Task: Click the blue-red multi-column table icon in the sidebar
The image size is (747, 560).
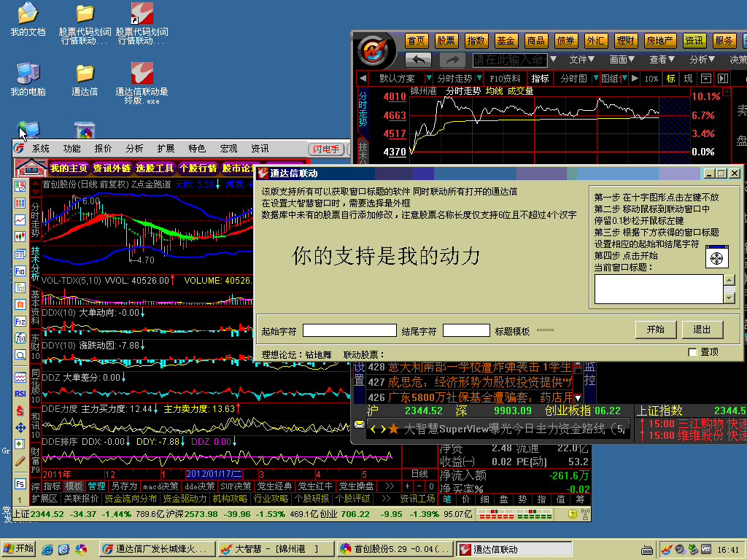Action: [x=20, y=203]
